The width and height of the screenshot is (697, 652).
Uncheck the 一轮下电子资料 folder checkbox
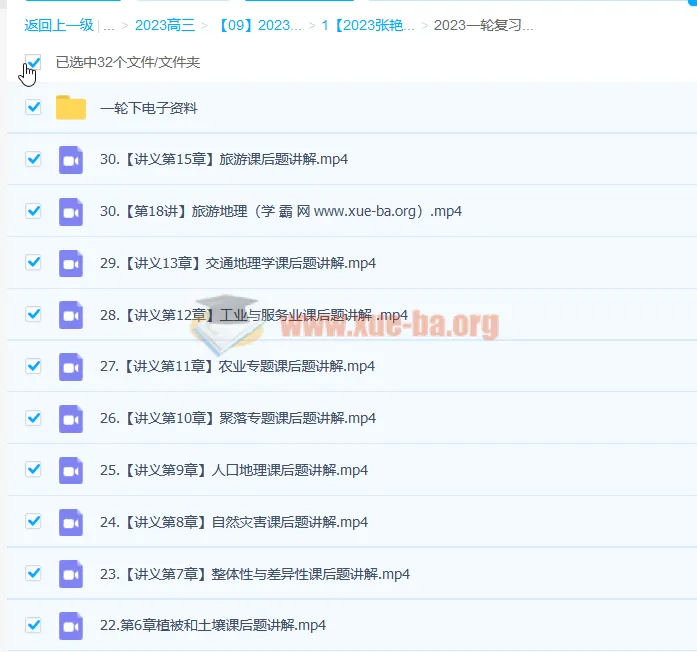pos(33,107)
